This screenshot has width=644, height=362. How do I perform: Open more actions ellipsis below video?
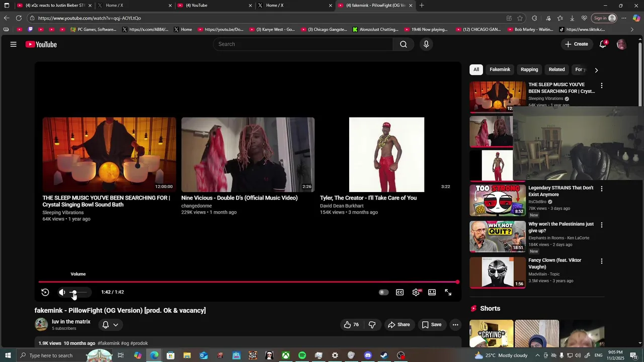point(455,325)
